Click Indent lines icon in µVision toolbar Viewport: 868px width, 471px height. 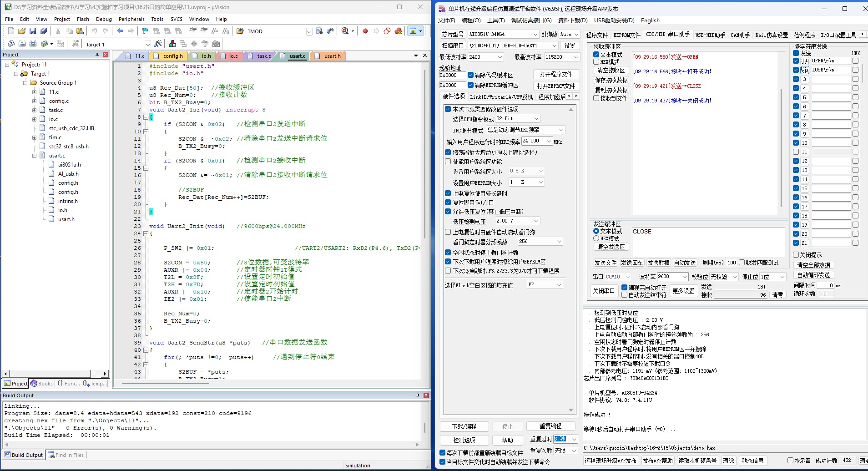[x=193, y=31]
